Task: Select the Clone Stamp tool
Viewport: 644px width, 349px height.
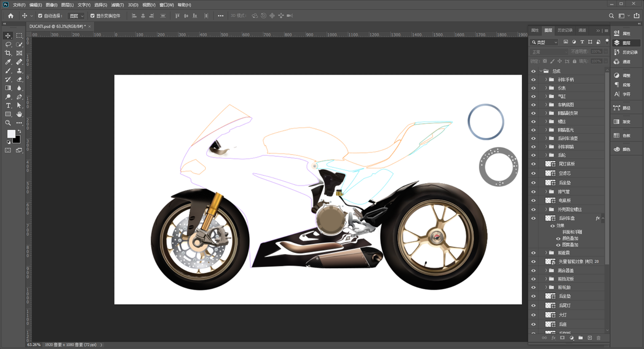Action: [x=19, y=71]
